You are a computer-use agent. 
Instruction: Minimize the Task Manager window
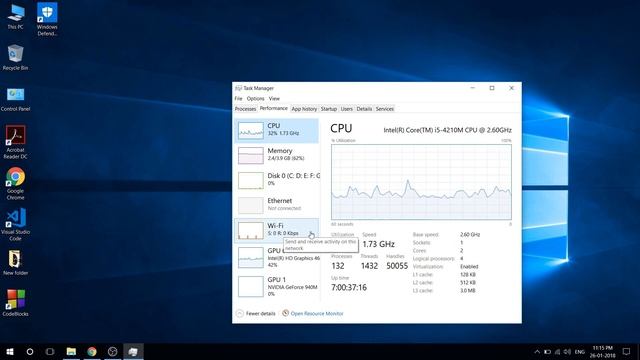[473, 88]
